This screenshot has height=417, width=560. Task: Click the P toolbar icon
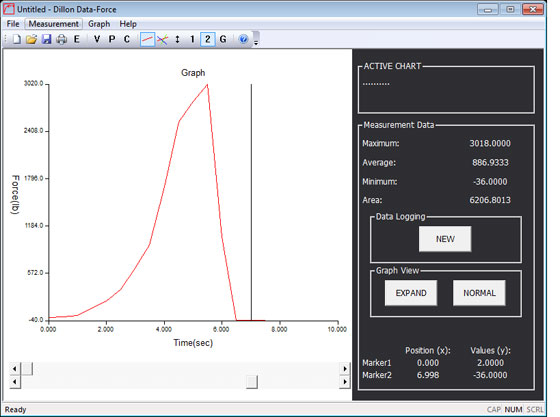[x=112, y=39]
